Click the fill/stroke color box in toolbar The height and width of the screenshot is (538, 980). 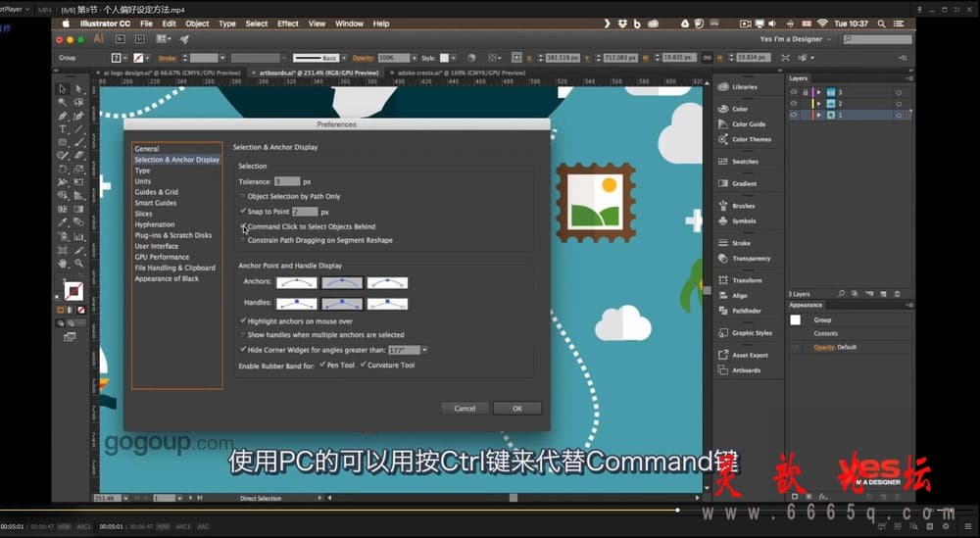pos(73,291)
